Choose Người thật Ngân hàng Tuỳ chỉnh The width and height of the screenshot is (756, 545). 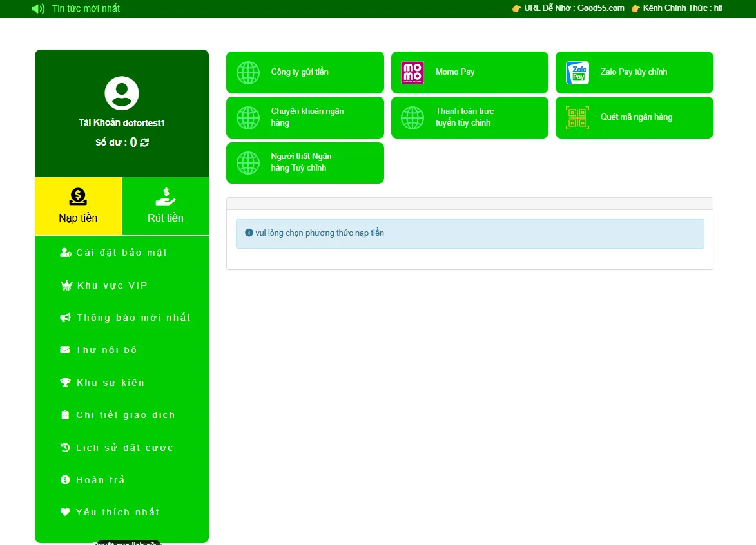[305, 162]
